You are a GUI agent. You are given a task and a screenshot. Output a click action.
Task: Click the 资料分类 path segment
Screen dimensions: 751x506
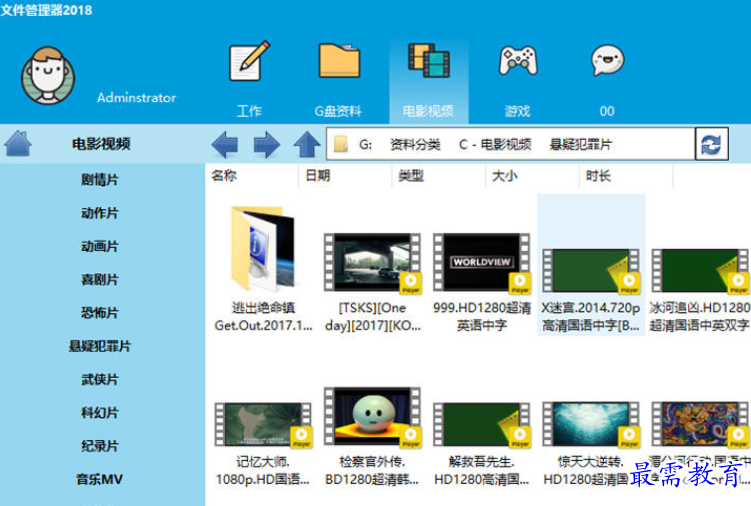point(415,144)
